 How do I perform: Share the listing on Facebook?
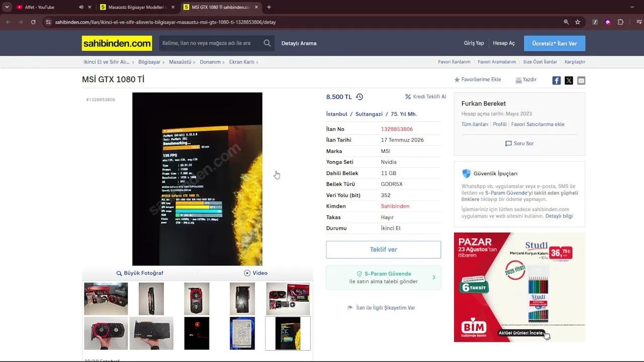point(556,80)
